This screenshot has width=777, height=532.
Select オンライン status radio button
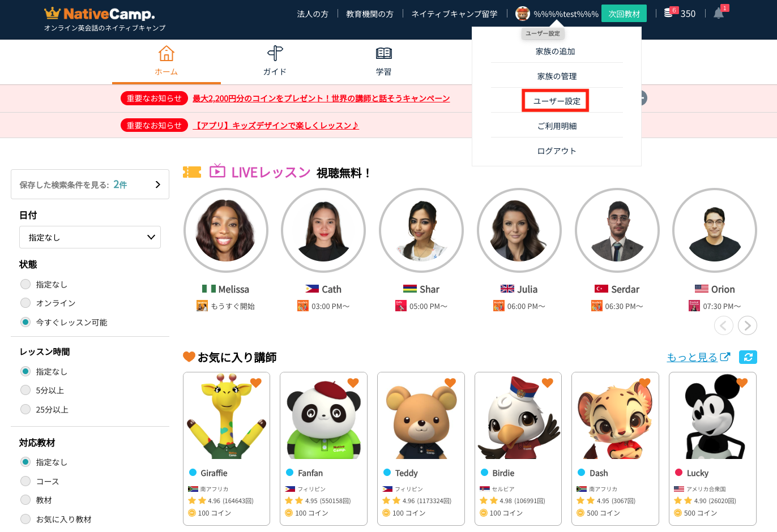[x=25, y=303]
